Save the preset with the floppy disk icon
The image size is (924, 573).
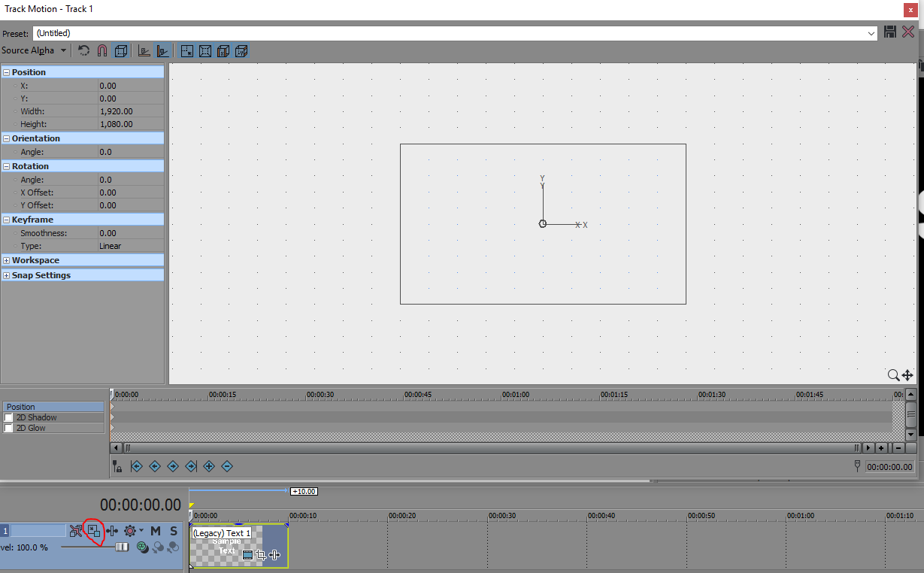point(891,32)
